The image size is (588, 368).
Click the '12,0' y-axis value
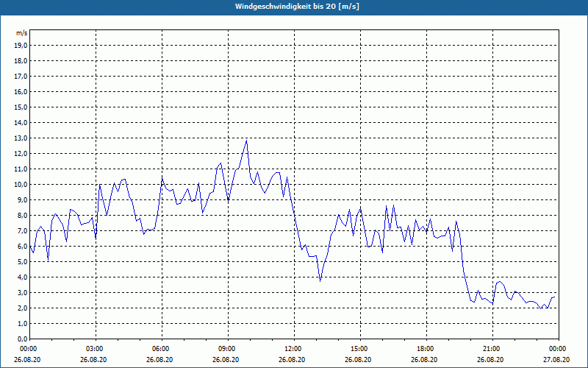pos(21,154)
